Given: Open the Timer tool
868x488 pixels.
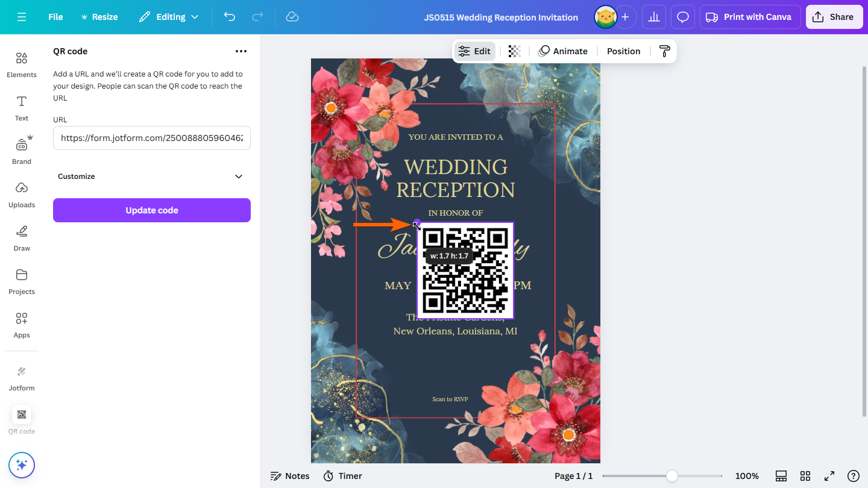Looking at the screenshot, I should click(x=342, y=476).
